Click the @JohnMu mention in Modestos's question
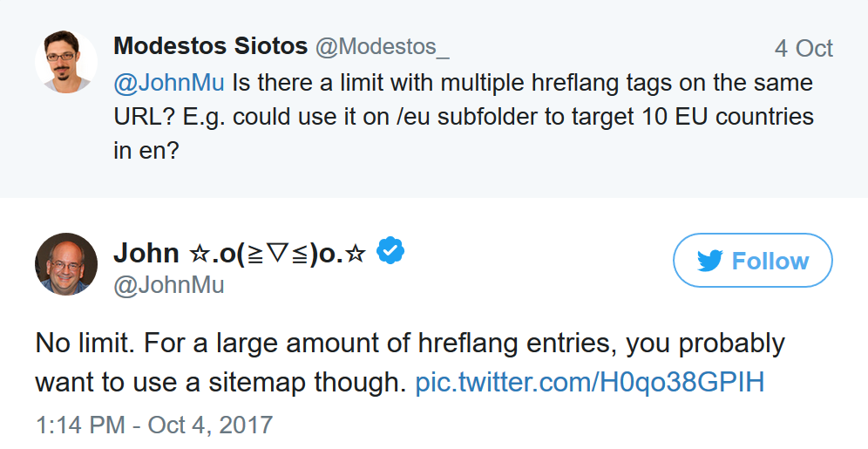The height and width of the screenshot is (449, 868). click(169, 83)
